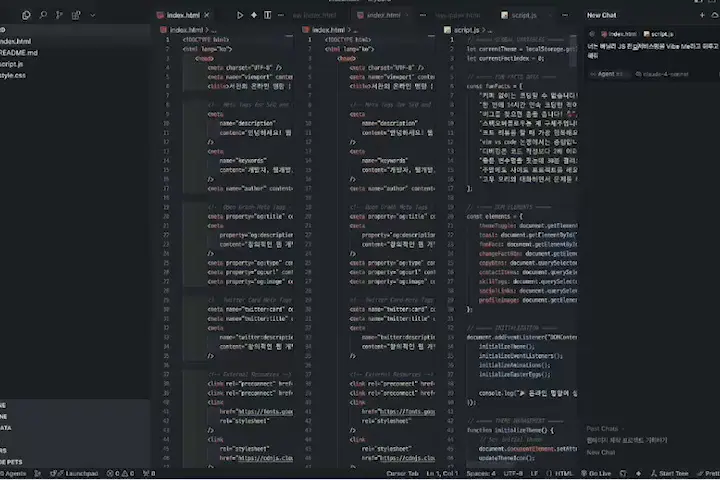Start server with Go Live button
The height and width of the screenshot is (480, 720).
pos(596,474)
